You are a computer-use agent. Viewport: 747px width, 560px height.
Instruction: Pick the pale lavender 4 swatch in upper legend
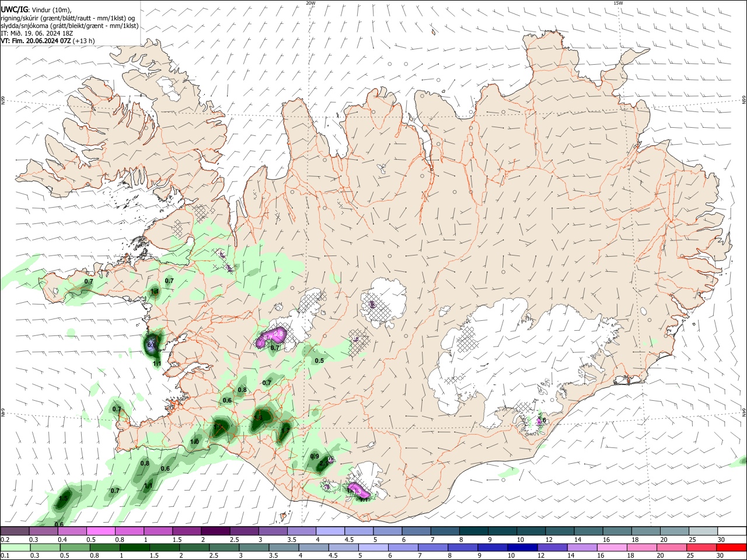[329, 531]
